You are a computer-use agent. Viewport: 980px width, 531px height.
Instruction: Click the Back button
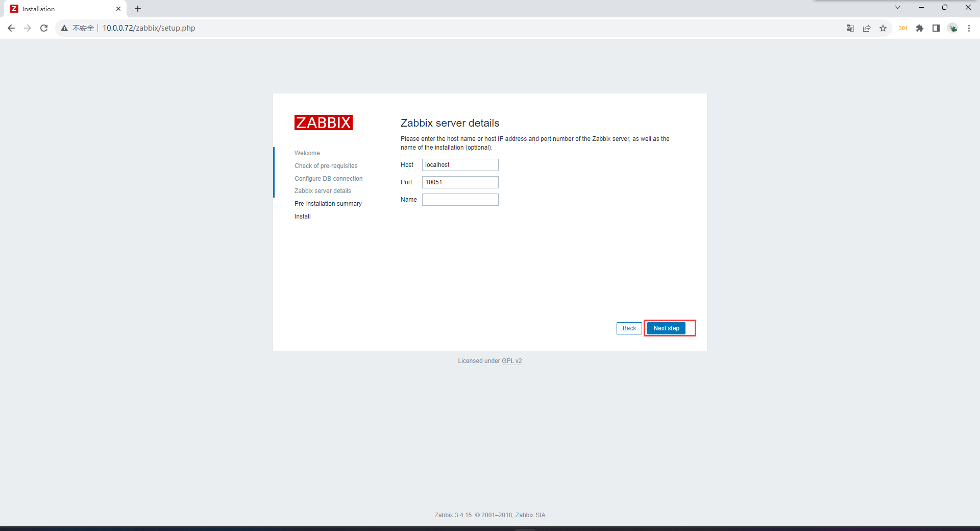629,328
